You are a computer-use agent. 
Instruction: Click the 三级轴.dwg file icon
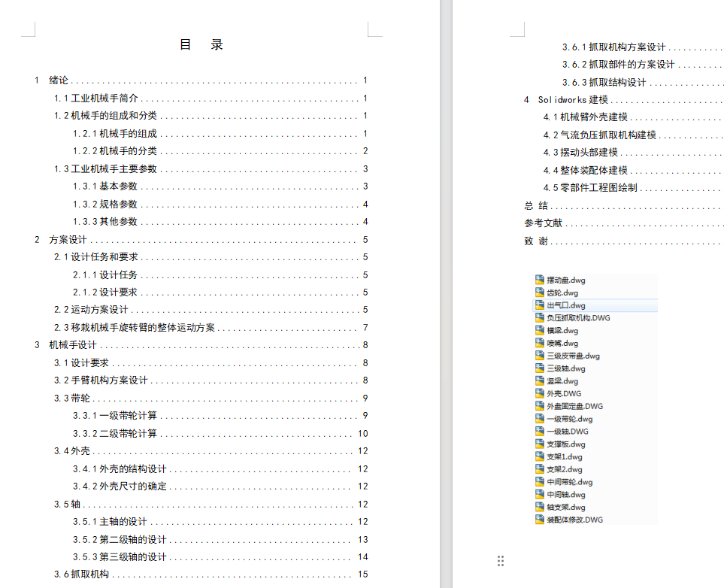point(539,368)
